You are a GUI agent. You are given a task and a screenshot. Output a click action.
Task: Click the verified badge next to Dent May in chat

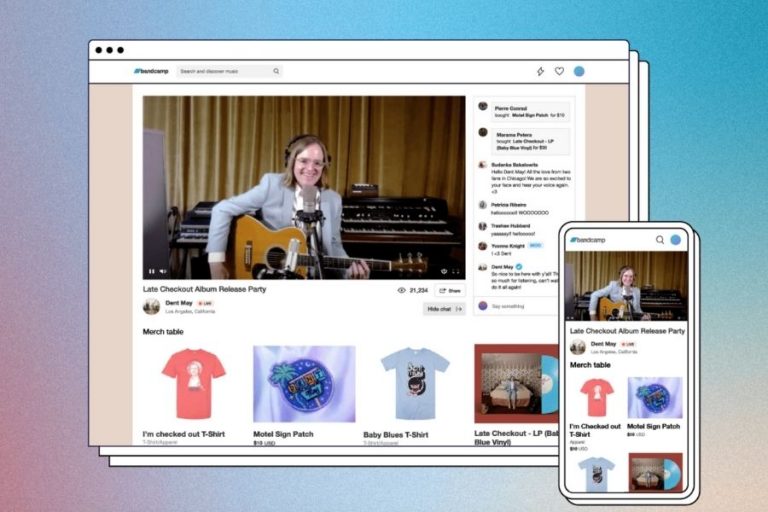pos(519,267)
